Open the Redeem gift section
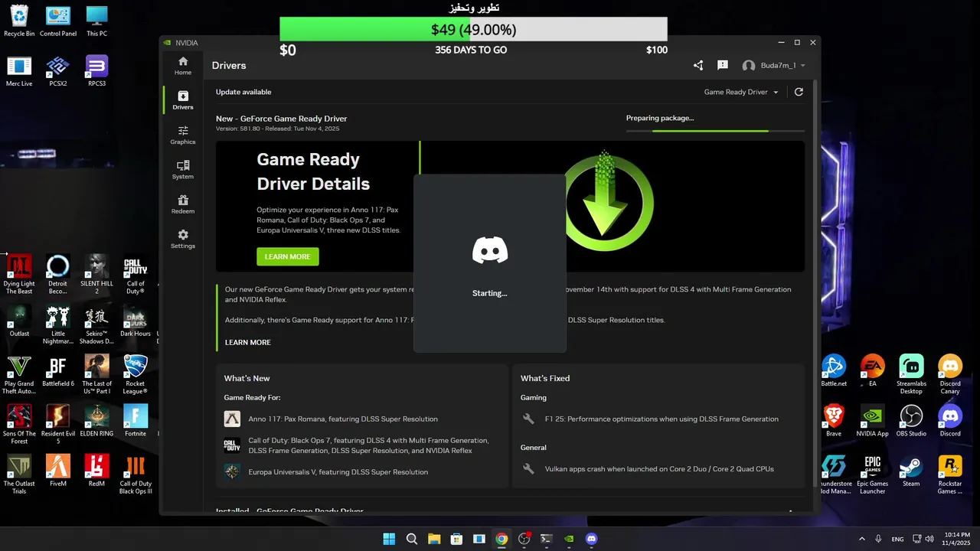The width and height of the screenshot is (980, 551). (182, 204)
